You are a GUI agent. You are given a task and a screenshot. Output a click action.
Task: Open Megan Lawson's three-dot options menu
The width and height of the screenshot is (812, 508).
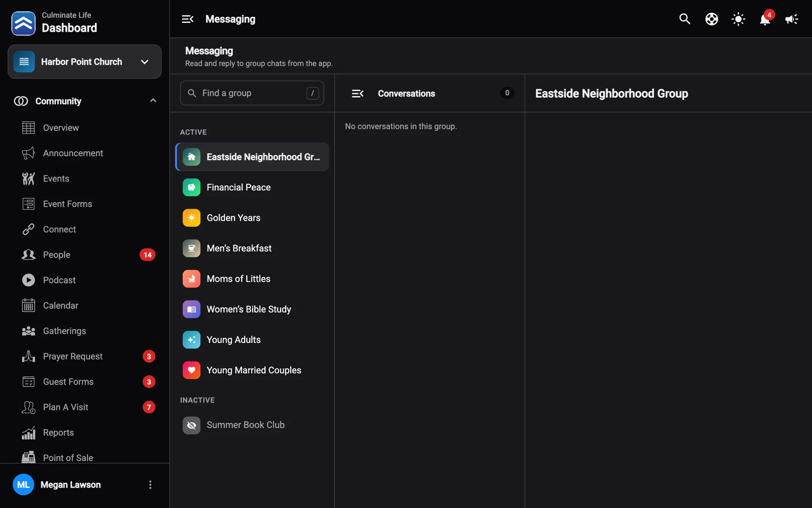click(x=150, y=485)
